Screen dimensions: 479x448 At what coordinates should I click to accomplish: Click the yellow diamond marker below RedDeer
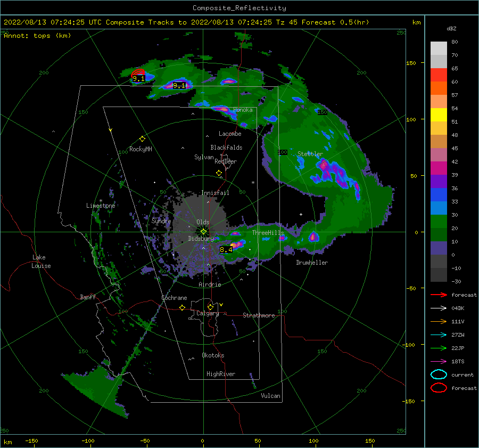(219, 173)
